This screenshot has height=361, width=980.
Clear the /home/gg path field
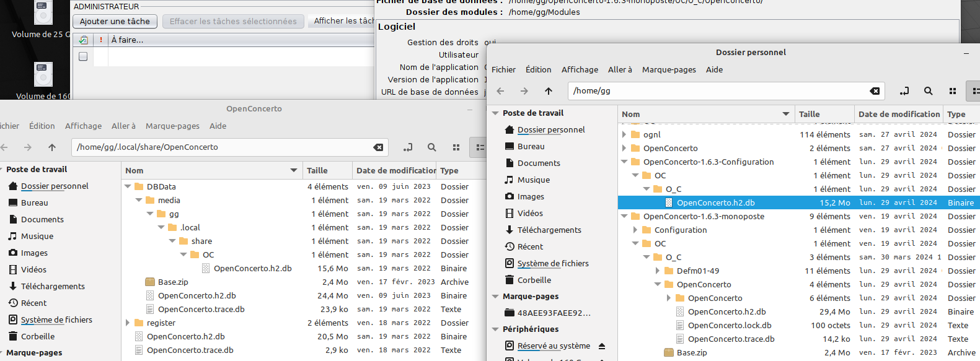[875, 91]
